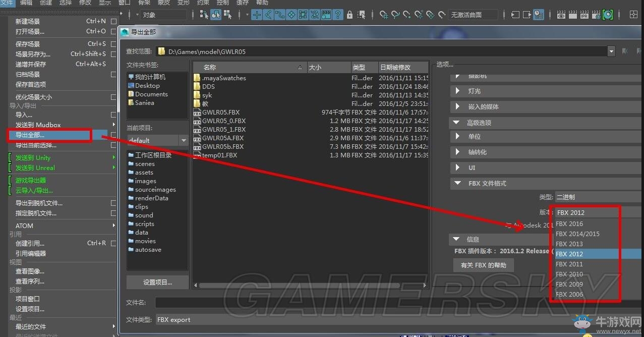Open the green Hypershade icon
Screen dimensions: 644x337
608,15
